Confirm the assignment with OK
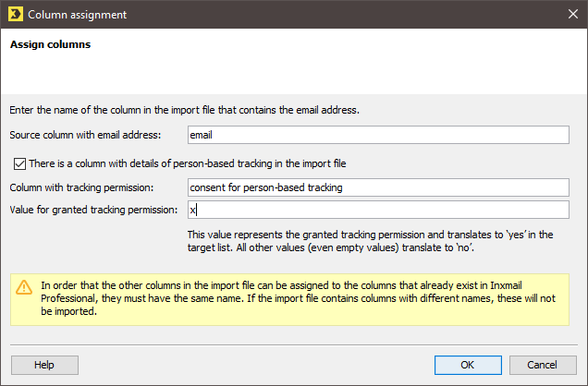The height and width of the screenshot is (386, 588). pos(468,365)
